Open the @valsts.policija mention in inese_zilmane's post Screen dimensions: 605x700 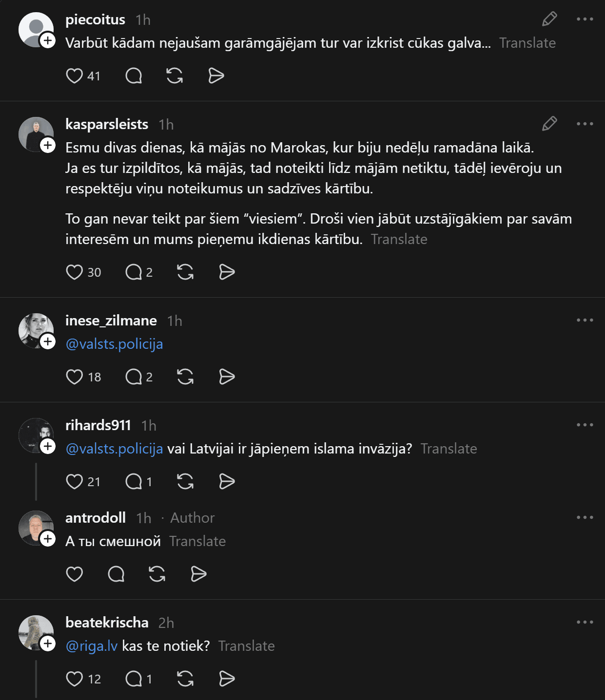click(x=114, y=344)
